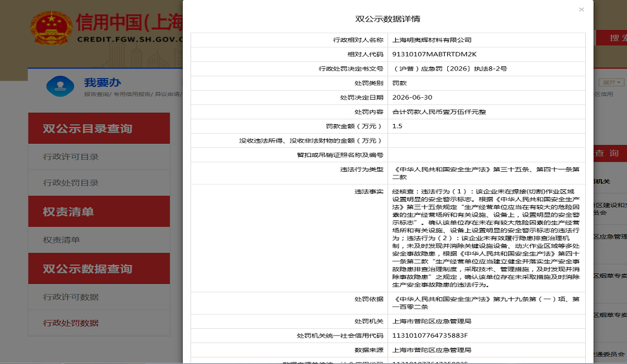The height and width of the screenshot is (364, 627).
Task: Click the red 搜索 button
Action: coord(612,38)
